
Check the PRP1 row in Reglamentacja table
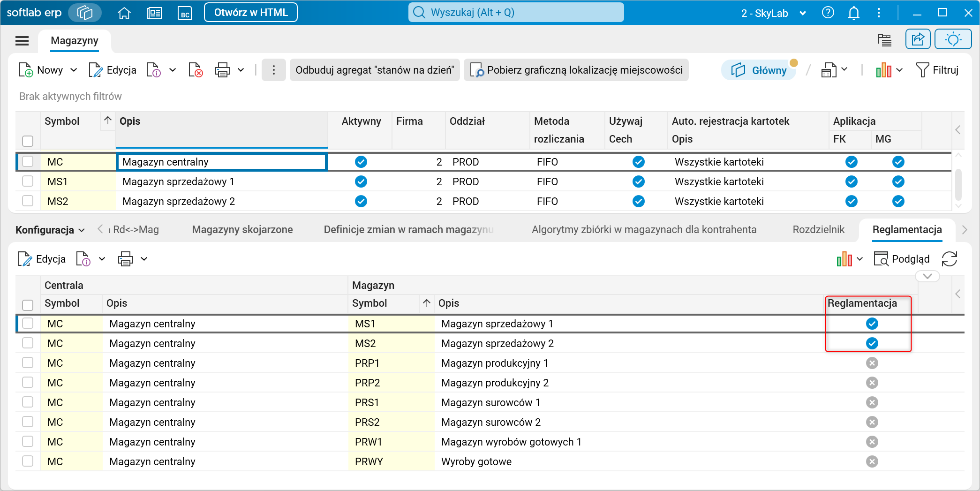tap(28, 363)
